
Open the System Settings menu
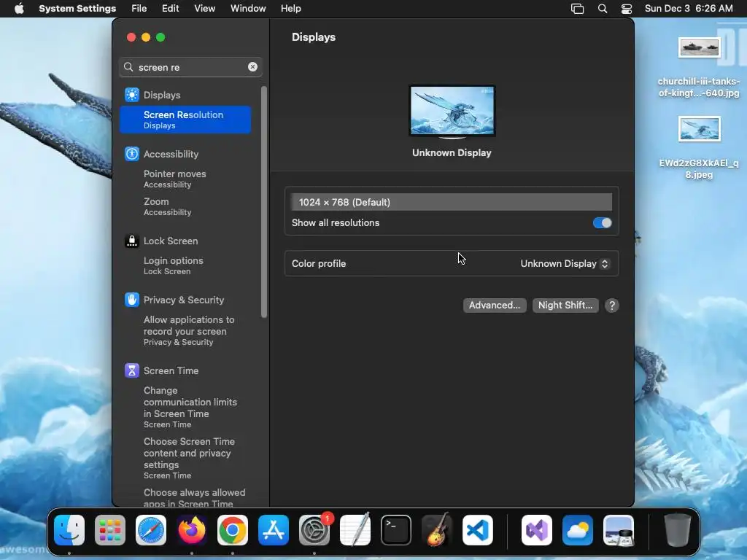pyautogui.click(x=77, y=9)
